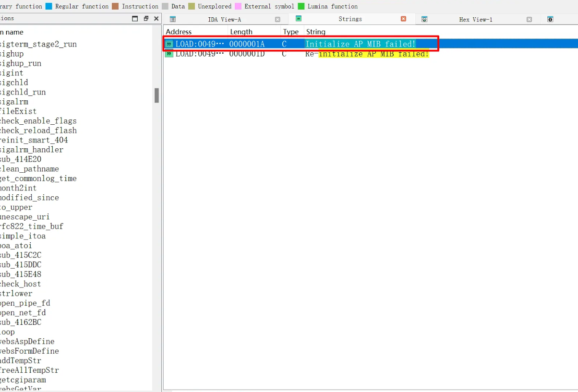Select the sigalrm function

point(14,102)
